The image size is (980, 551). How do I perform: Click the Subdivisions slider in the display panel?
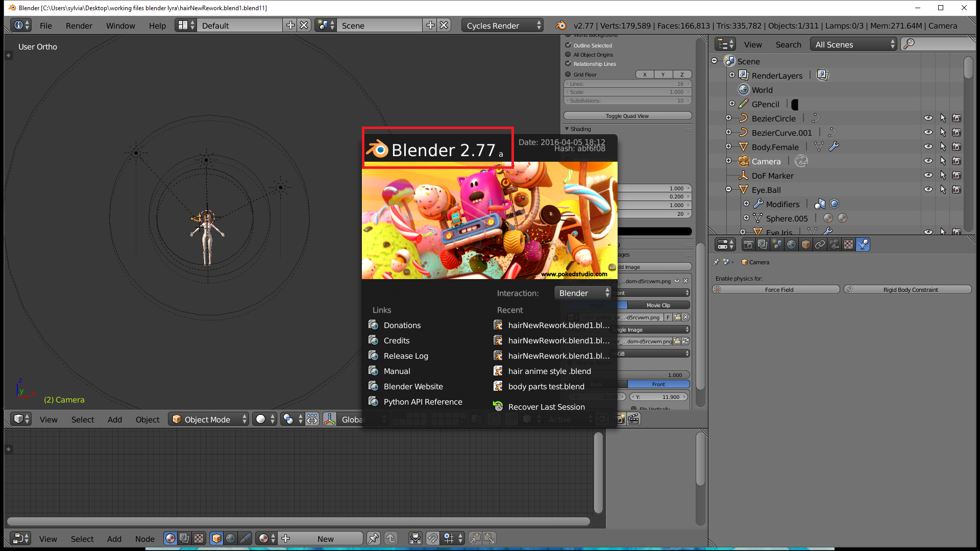[628, 101]
